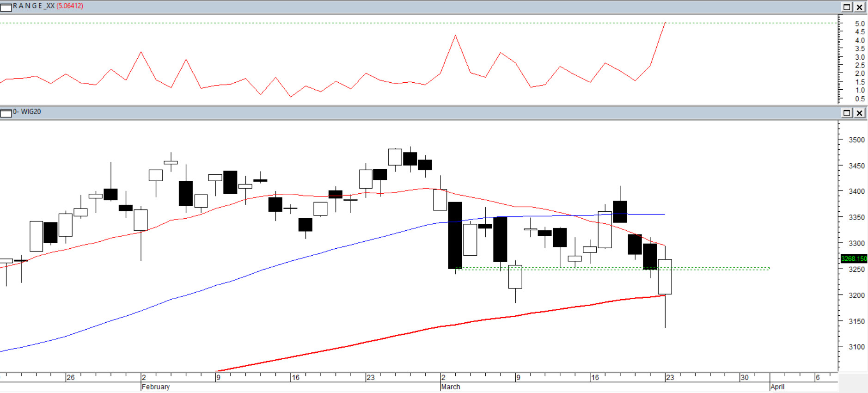This screenshot has height=393, width=868.
Task: Close the RANGE_XX indicator panel
Action: tap(859, 7)
